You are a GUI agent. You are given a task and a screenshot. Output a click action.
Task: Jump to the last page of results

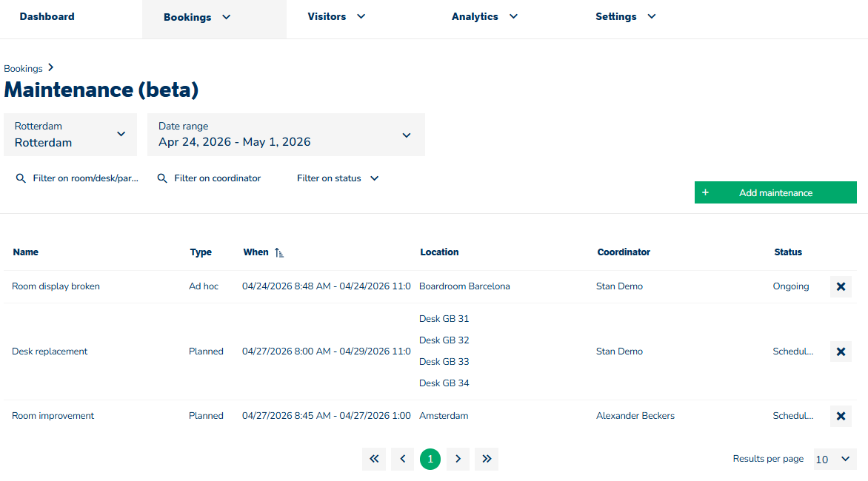click(x=487, y=459)
